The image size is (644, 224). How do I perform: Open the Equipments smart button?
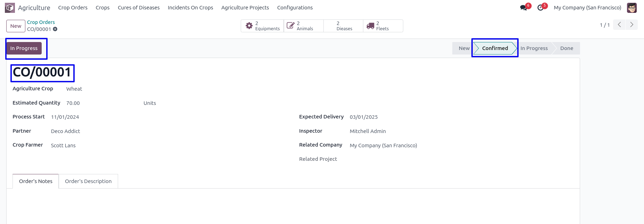(262, 26)
